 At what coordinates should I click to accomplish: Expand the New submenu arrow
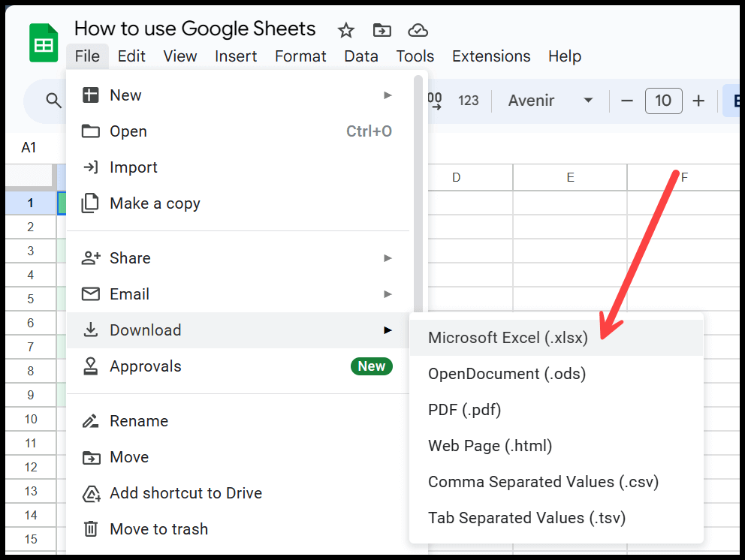[388, 95]
